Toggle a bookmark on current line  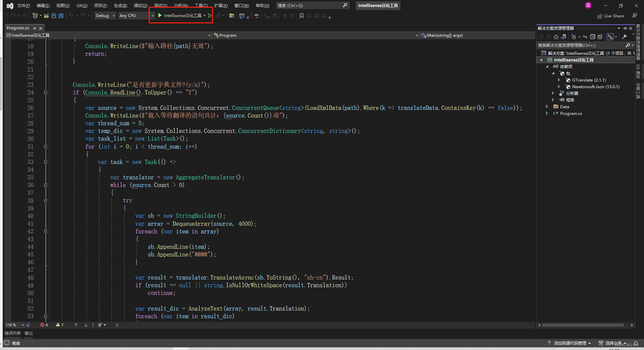pos(301,15)
